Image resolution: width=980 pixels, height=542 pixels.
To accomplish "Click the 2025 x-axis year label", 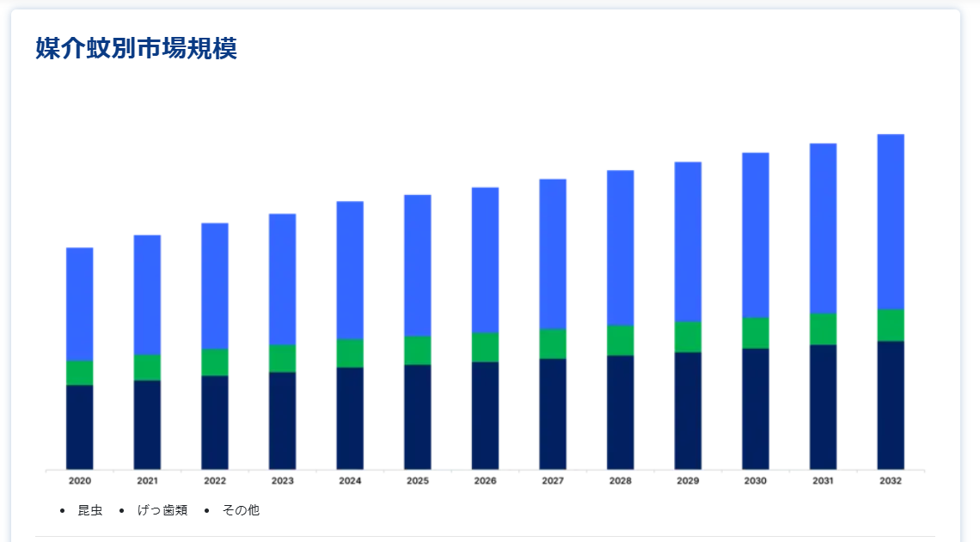I will 418,481.
